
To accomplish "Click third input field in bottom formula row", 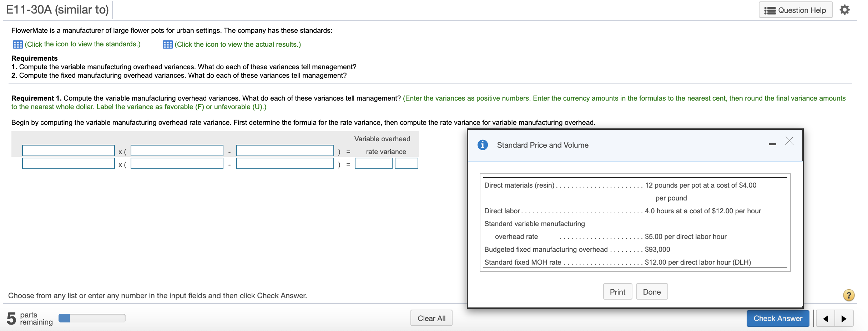I will 285,163.
